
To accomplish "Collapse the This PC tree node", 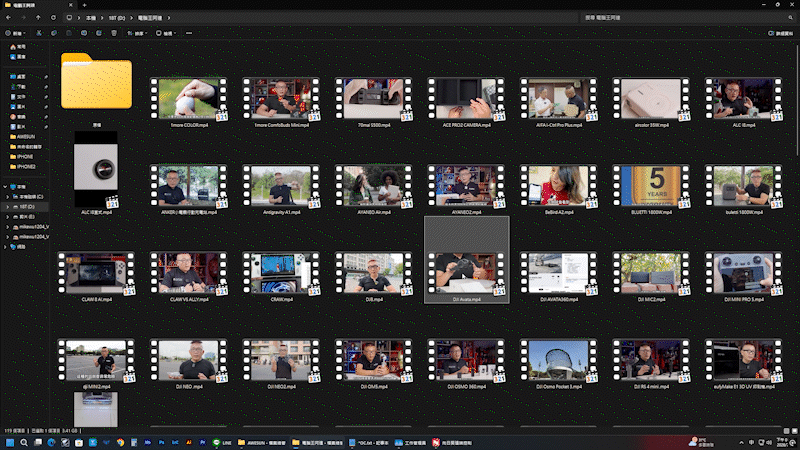I will pyautogui.click(x=5, y=187).
